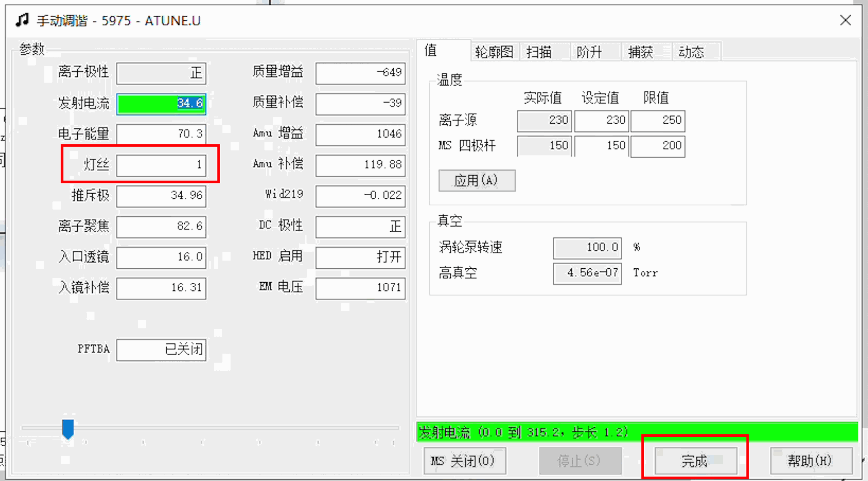Select the 发射电流 value field

point(161,103)
